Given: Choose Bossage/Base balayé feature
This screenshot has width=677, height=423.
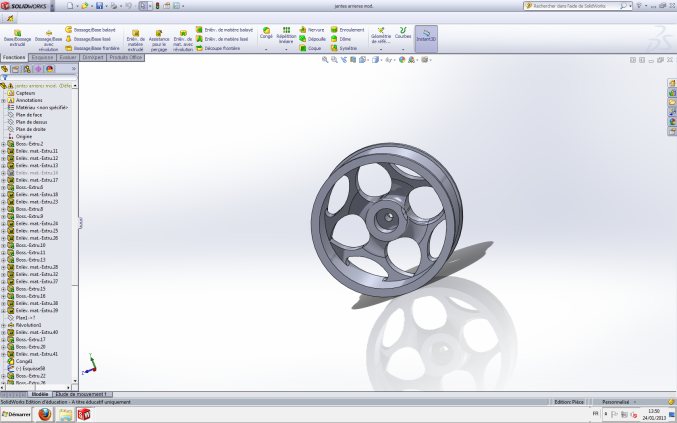Looking at the screenshot, I should 90,30.
